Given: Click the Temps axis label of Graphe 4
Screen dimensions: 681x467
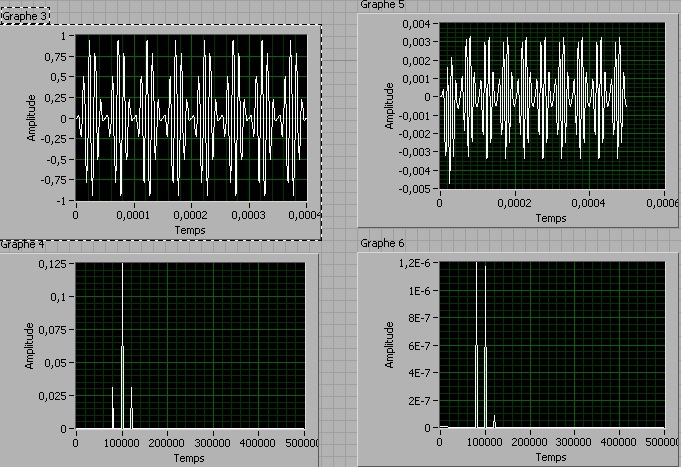Looking at the screenshot, I should click(189, 458).
